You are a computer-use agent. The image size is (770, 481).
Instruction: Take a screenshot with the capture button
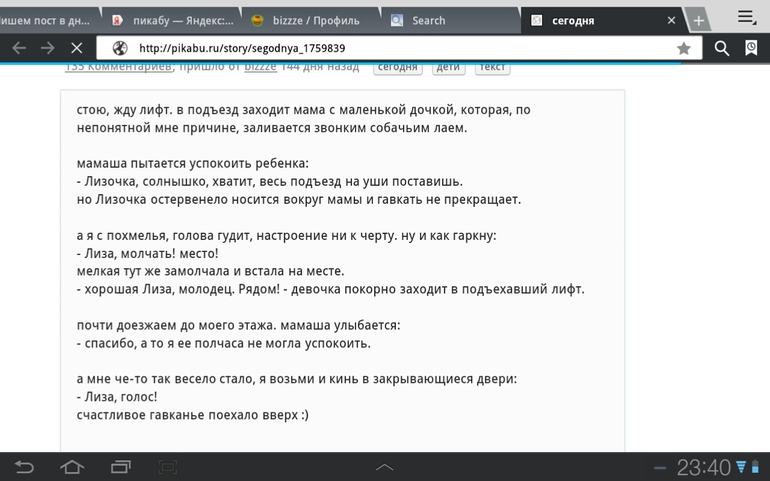coord(167,466)
